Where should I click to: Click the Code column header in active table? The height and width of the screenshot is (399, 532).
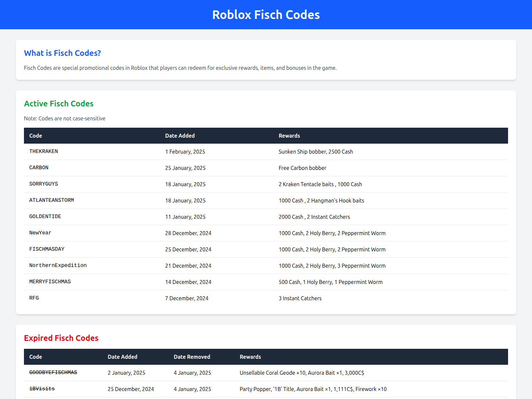tap(36, 136)
